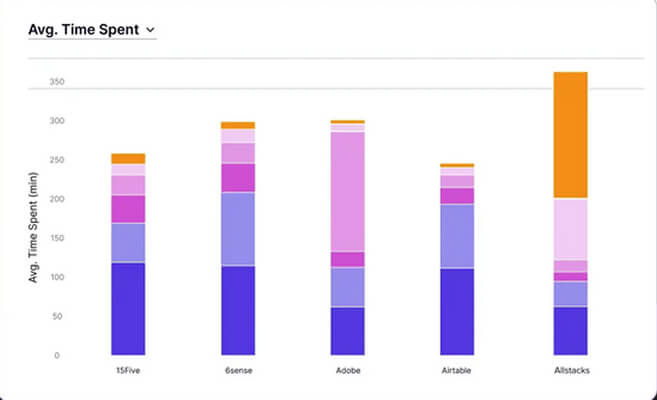Click the light purple segment of Airtable bar
The height and width of the screenshot is (400, 657).
(457, 236)
